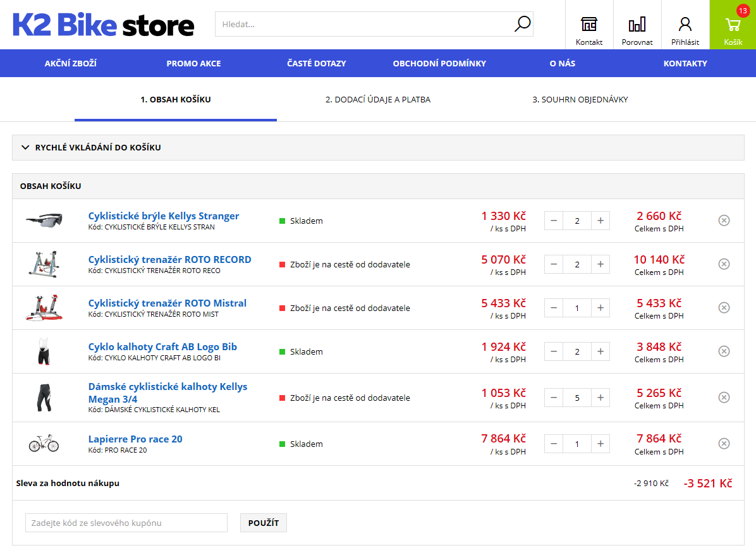Click the Lapierre bike thumbnail image
756x555 pixels.
click(x=44, y=444)
